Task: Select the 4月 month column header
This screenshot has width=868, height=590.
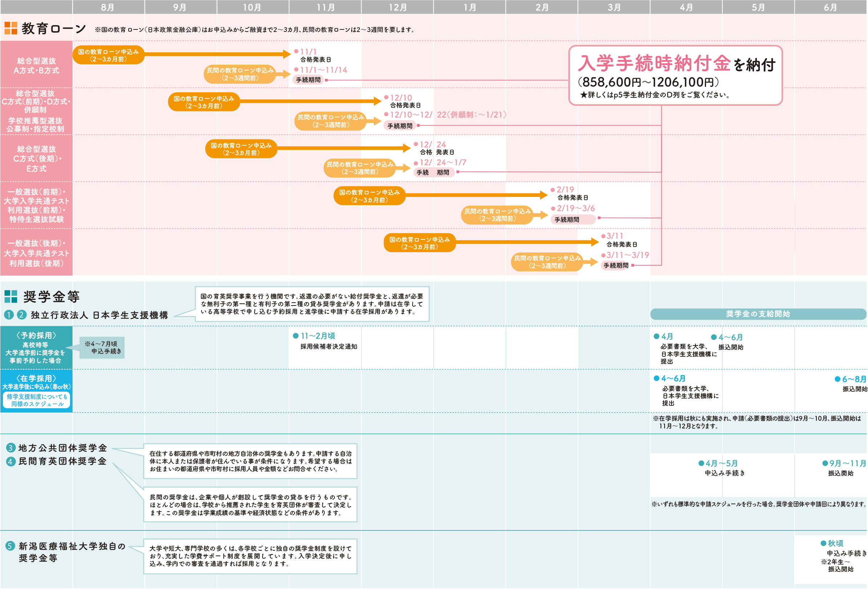Action: click(686, 7)
